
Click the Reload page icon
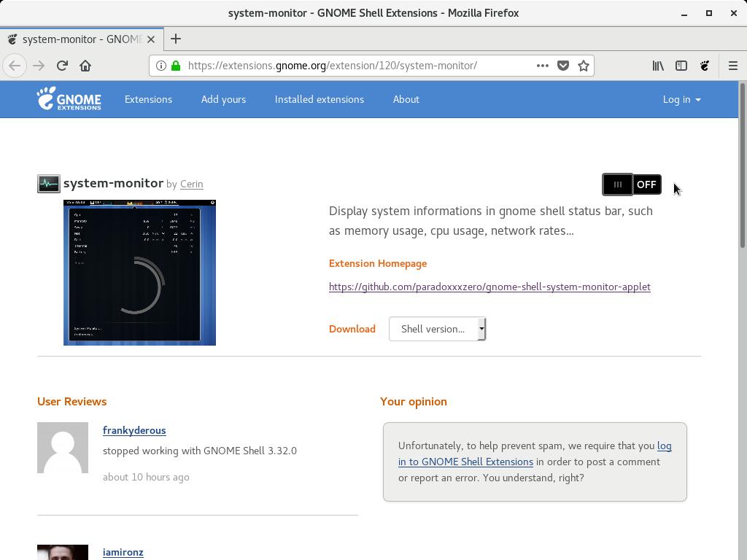pyautogui.click(x=62, y=65)
